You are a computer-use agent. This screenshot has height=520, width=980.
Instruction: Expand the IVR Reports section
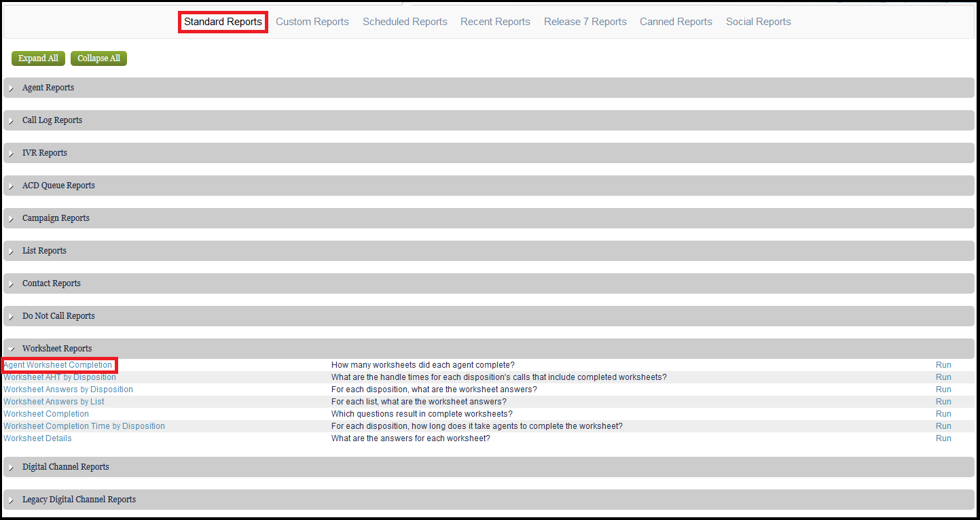[x=489, y=153]
